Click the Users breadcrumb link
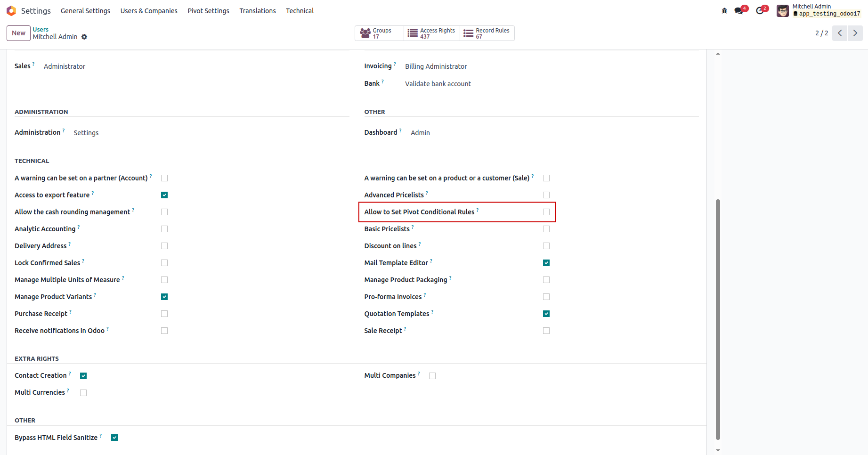The width and height of the screenshot is (868, 455). 41,29
